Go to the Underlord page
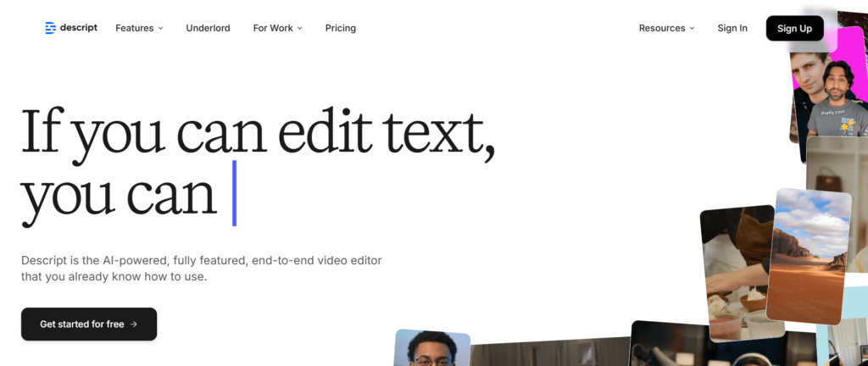Screen dimensions: 868x366 click(209, 28)
